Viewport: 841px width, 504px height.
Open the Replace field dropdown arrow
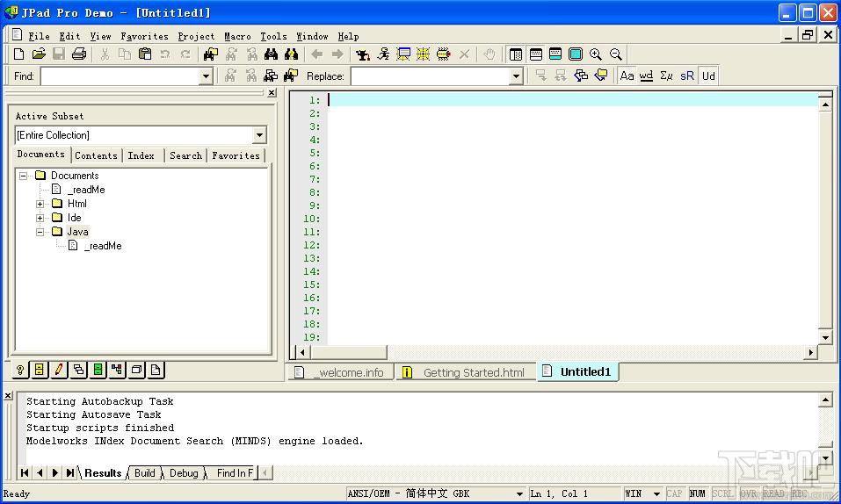516,76
